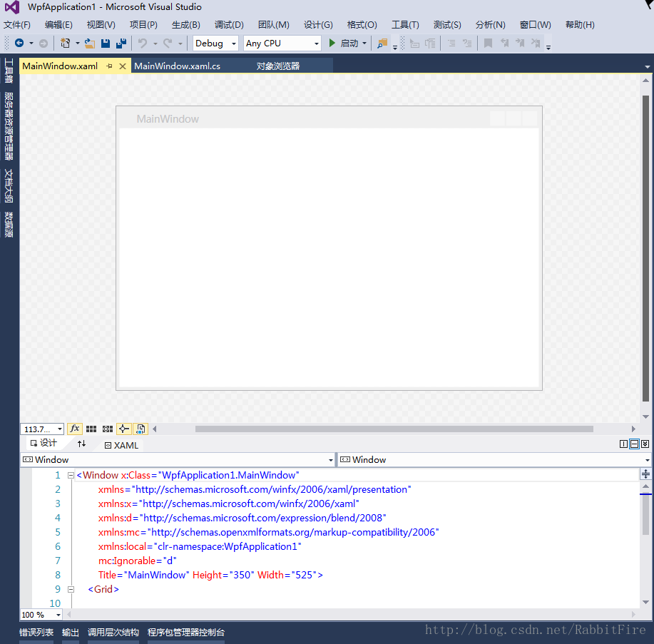Click the Save All icon
654x644 pixels.
[121, 43]
